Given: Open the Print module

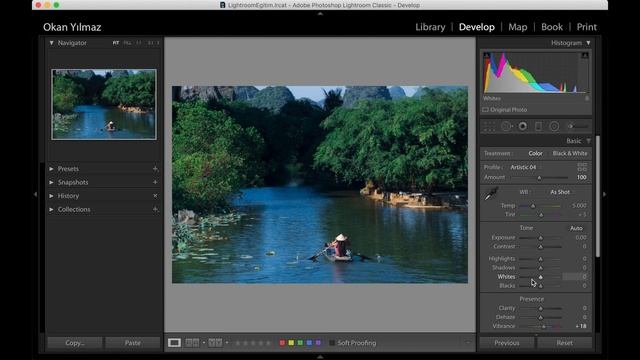Looking at the screenshot, I should [586, 27].
